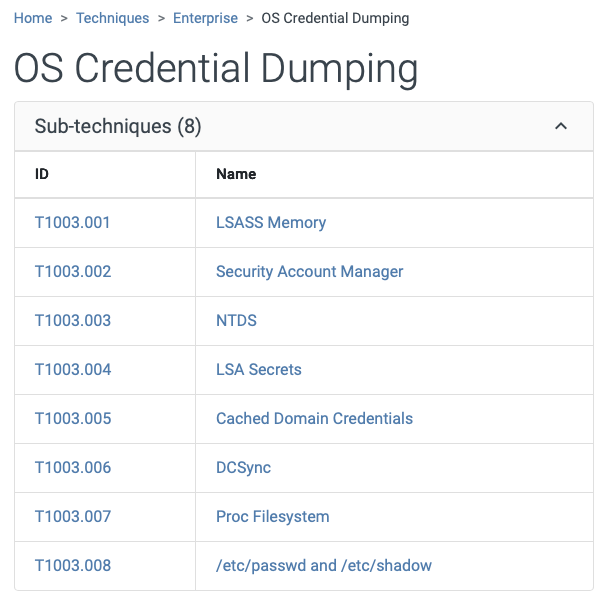Go to Home breadcrumb
Image resolution: width=608 pixels, height=600 pixels.
33,18
